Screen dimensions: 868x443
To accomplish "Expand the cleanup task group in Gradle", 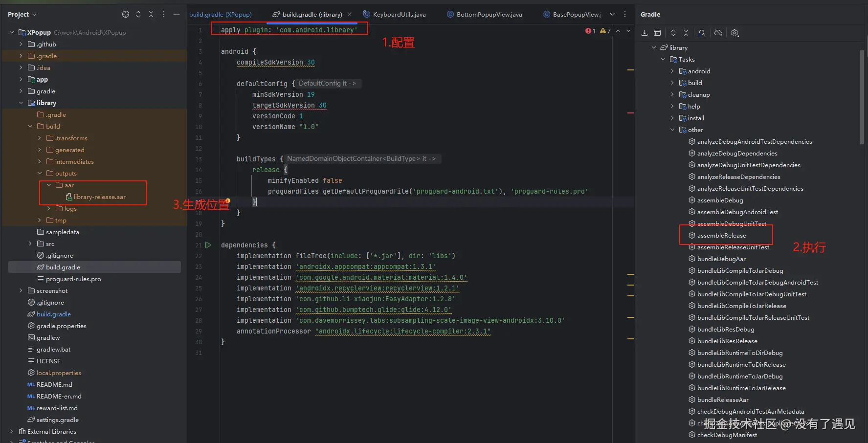I will [672, 94].
